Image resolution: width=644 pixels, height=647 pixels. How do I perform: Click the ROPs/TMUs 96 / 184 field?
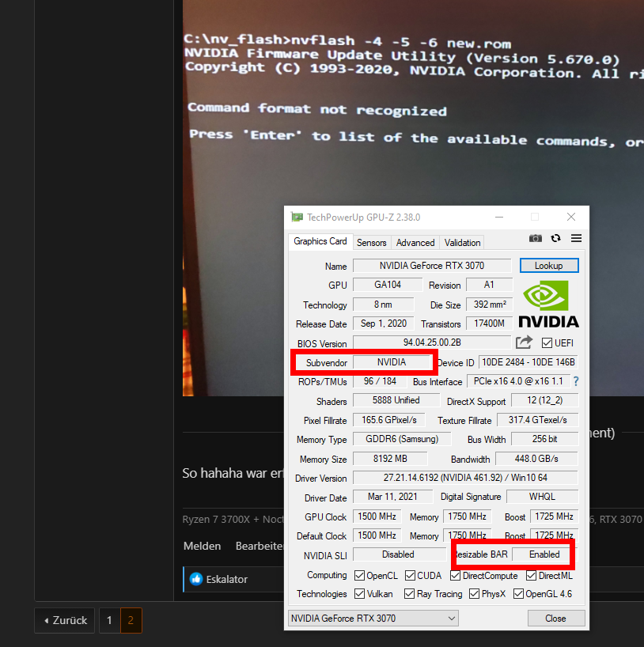pos(380,381)
